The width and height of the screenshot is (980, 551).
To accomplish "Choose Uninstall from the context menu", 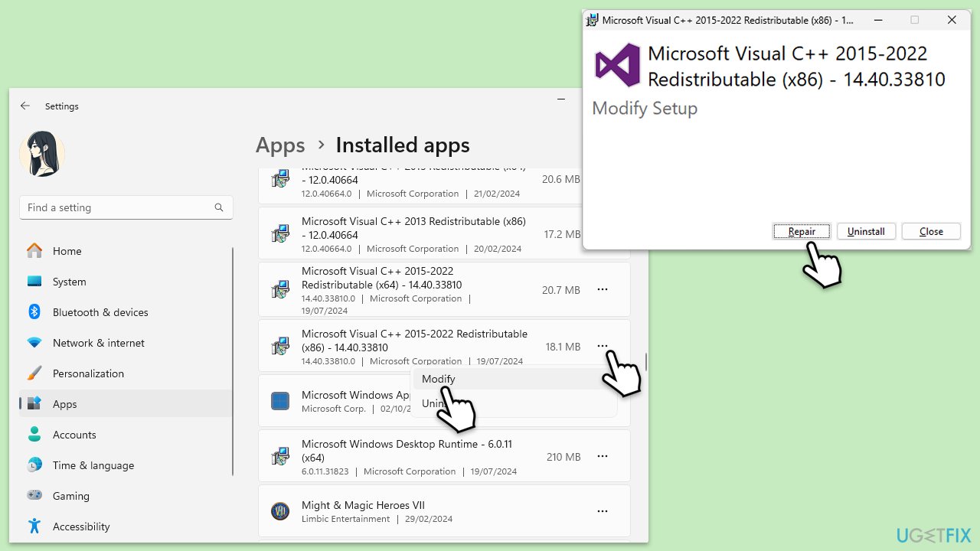I will (x=514, y=403).
